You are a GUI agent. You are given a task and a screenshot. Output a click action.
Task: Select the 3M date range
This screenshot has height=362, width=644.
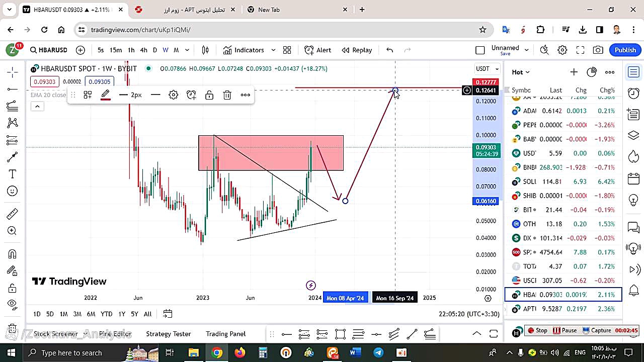click(x=77, y=314)
